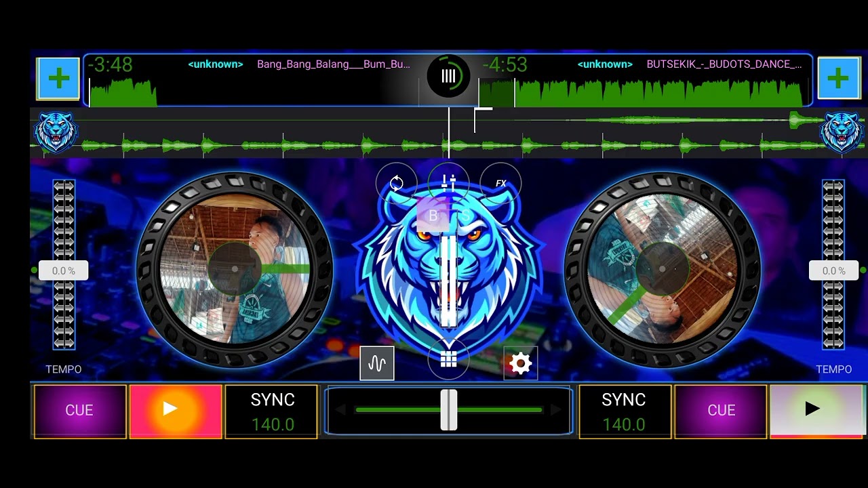868x488 pixels.
Task: Click the right deck -4:53 remaining time
Action: pyautogui.click(x=505, y=65)
